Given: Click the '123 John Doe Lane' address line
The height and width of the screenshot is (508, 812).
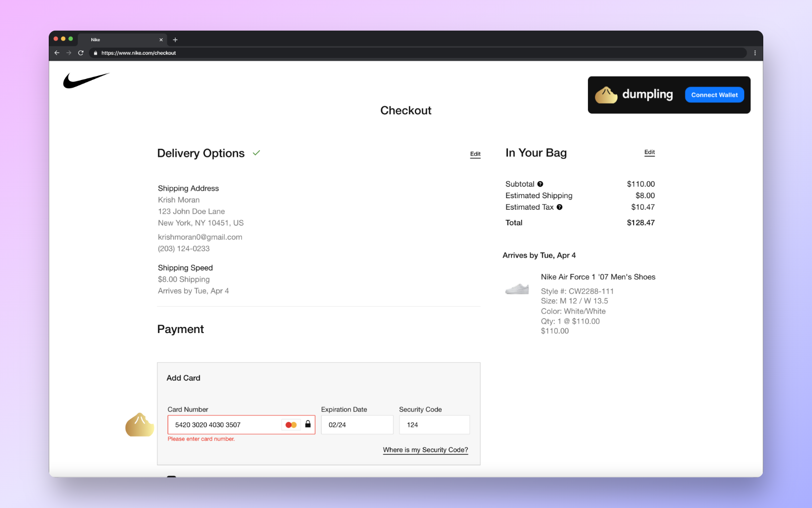Looking at the screenshot, I should click(191, 212).
